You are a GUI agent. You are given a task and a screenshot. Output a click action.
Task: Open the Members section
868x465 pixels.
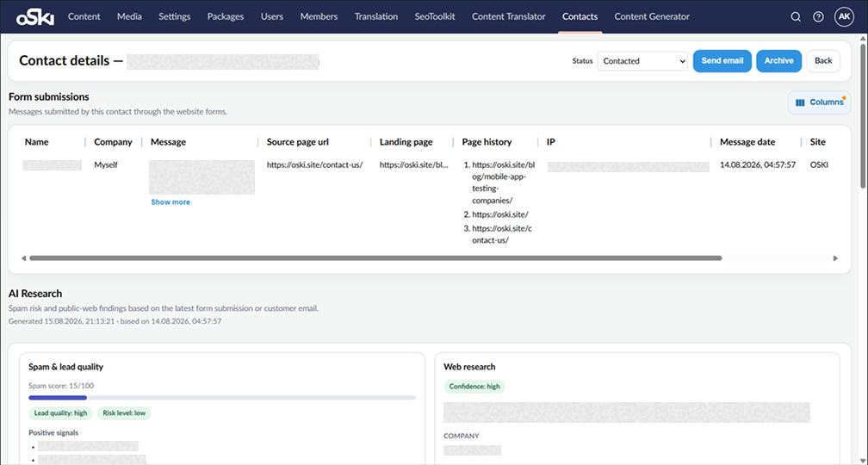pos(319,16)
